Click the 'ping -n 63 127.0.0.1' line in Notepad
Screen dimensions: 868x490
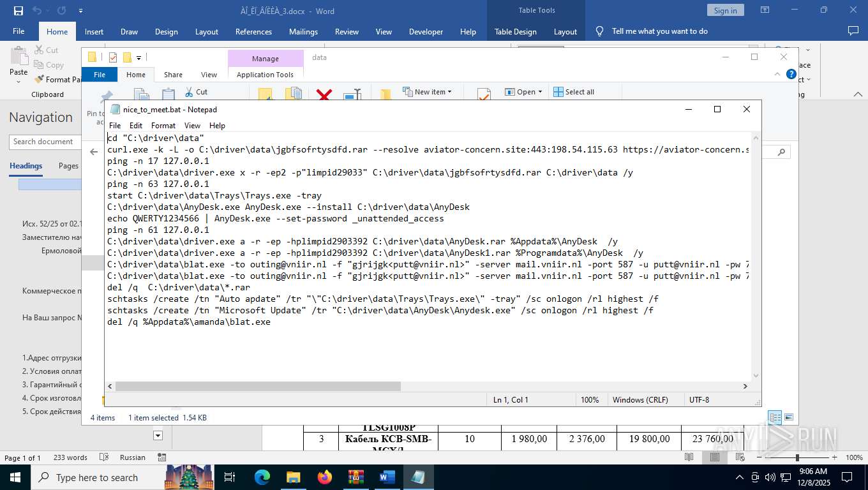(158, 184)
